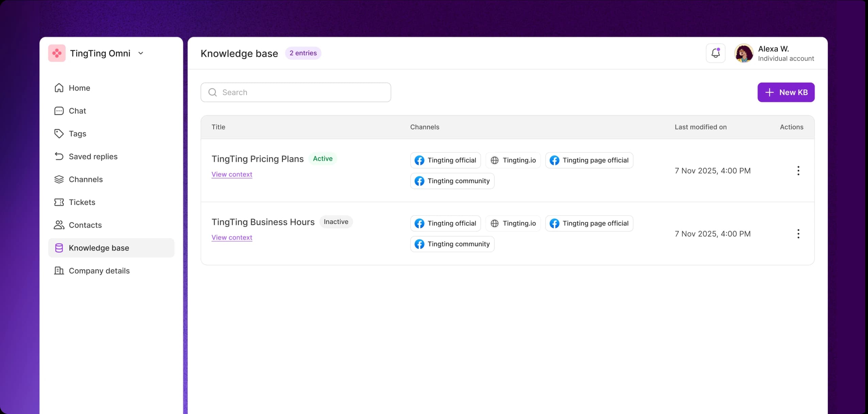Expand the TingTing Omni workspace dropdown chevron
Image resolution: width=868 pixels, height=414 pixels.
coord(141,53)
